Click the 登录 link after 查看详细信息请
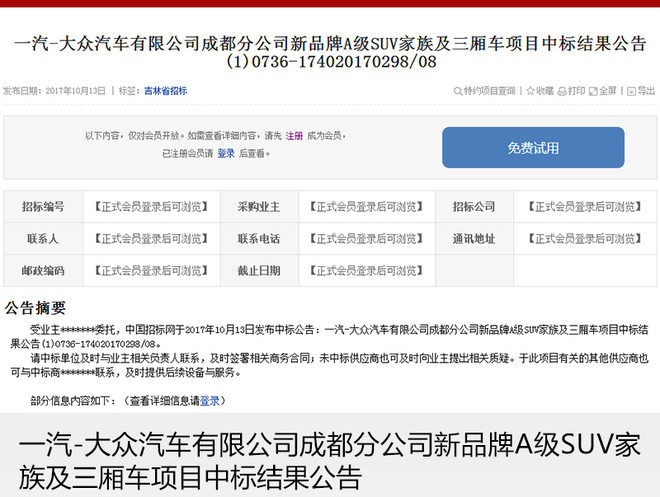Screen dimensions: 660x497 (x=210, y=400)
